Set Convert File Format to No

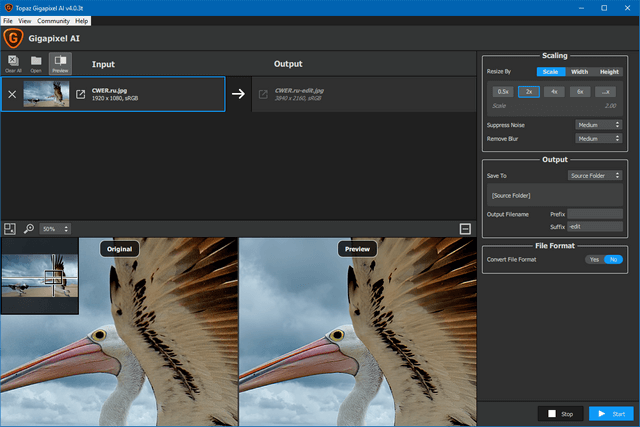[612, 259]
